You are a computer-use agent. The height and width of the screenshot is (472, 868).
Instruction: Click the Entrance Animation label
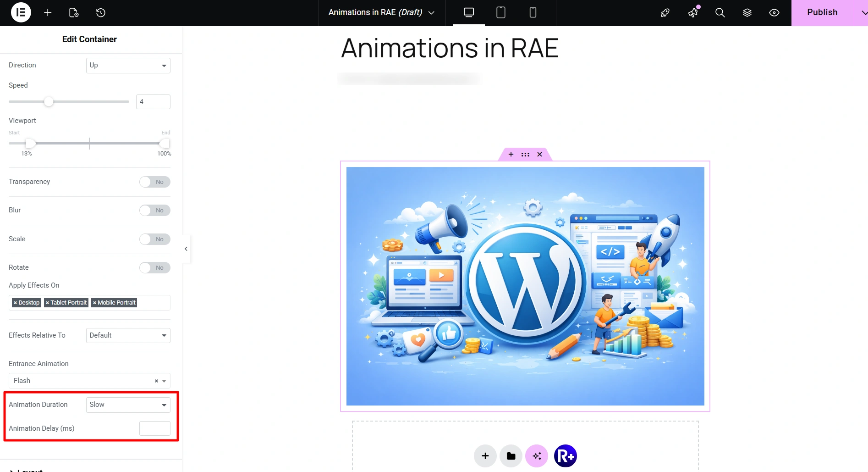click(38, 364)
